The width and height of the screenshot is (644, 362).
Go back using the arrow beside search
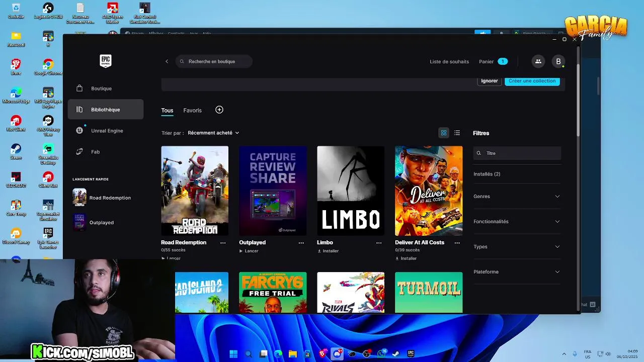pyautogui.click(x=167, y=61)
